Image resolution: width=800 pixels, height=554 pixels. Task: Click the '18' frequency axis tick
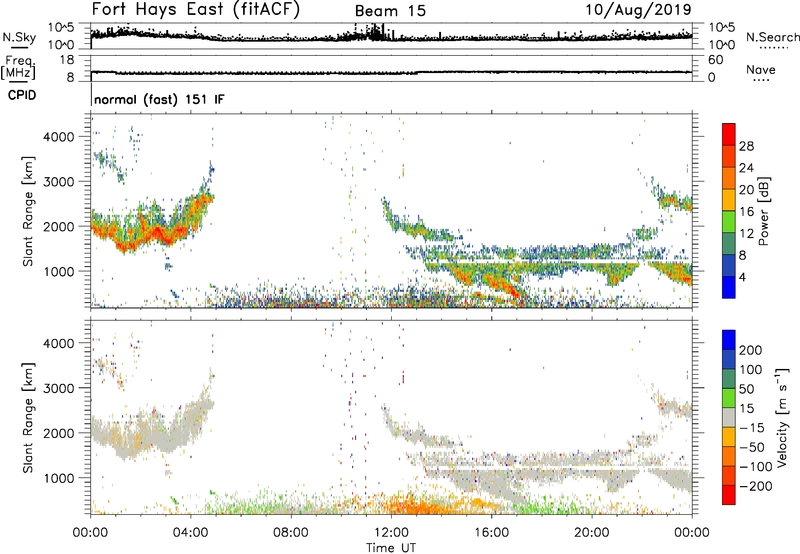pos(67,60)
